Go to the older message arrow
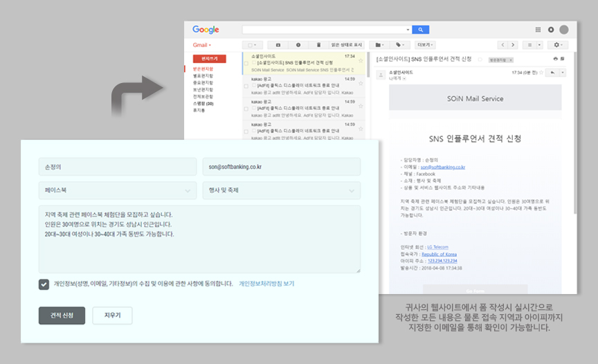Viewport: 598px width, 364px height. [x=513, y=45]
